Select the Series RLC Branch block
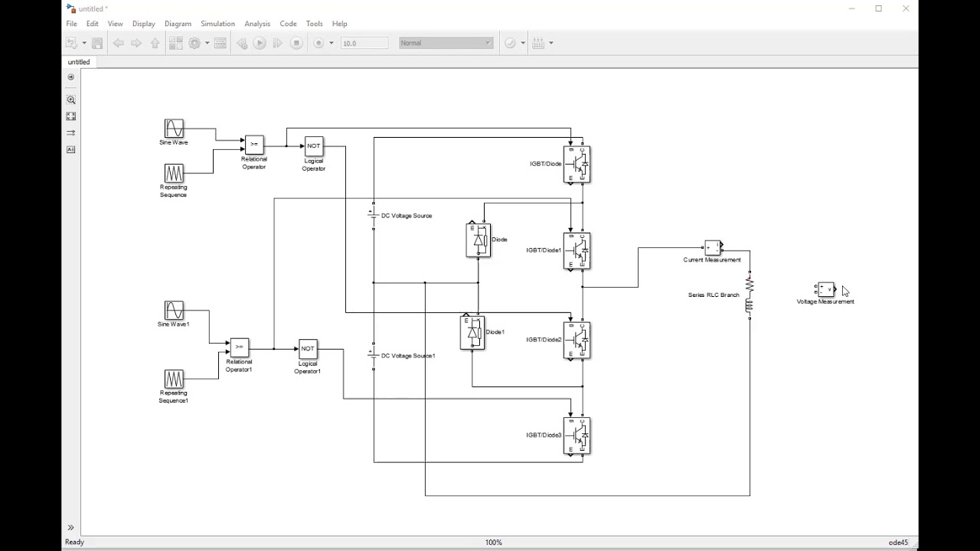The width and height of the screenshot is (980, 551). (x=749, y=295)
